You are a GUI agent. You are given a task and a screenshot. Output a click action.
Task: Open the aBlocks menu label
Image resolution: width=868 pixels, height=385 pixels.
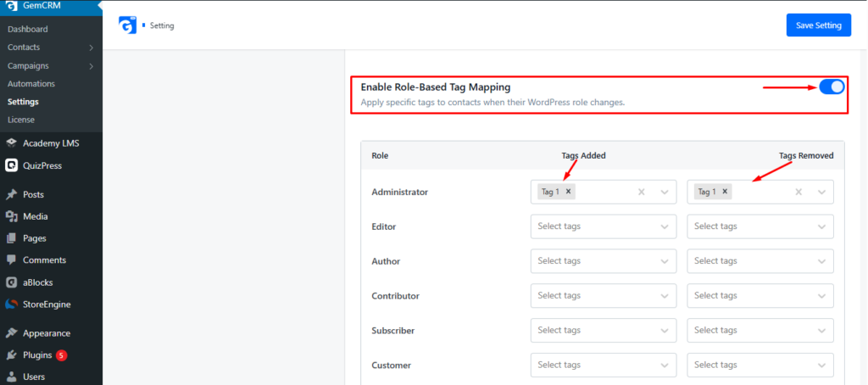click(x=37, y=282)
